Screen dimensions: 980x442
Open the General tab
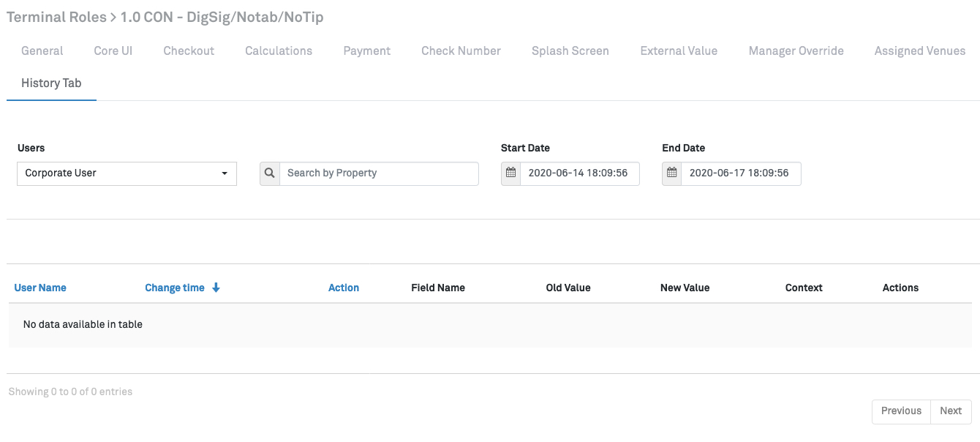tap(42, 50)
